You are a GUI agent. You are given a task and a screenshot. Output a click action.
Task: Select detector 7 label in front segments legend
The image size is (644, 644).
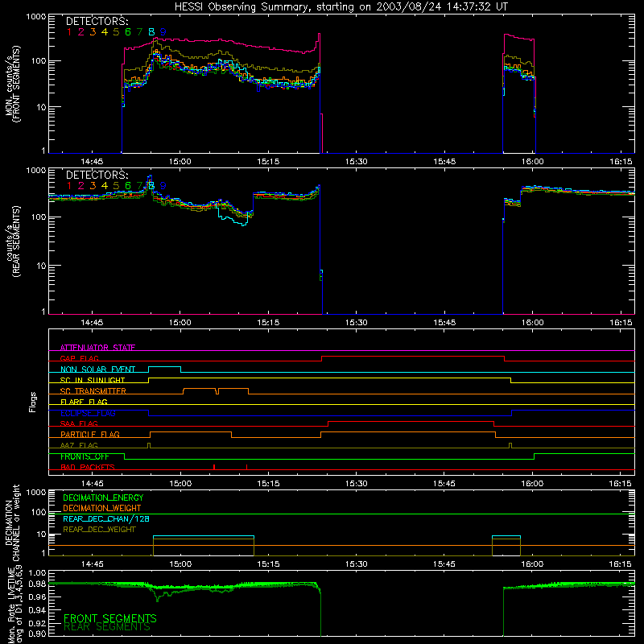click(139, 32)
